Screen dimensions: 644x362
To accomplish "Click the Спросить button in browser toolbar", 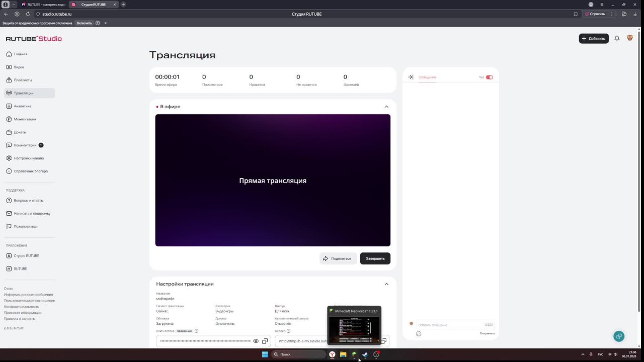I will (595, 14).
